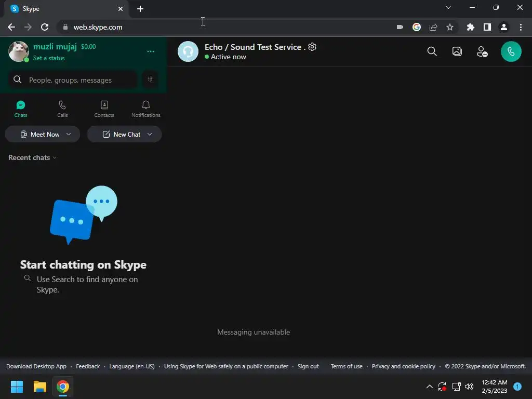The height and width of the screenshot is (399, 532).
Task: Search within the Echo conversation
Action: tap(432, 51)
